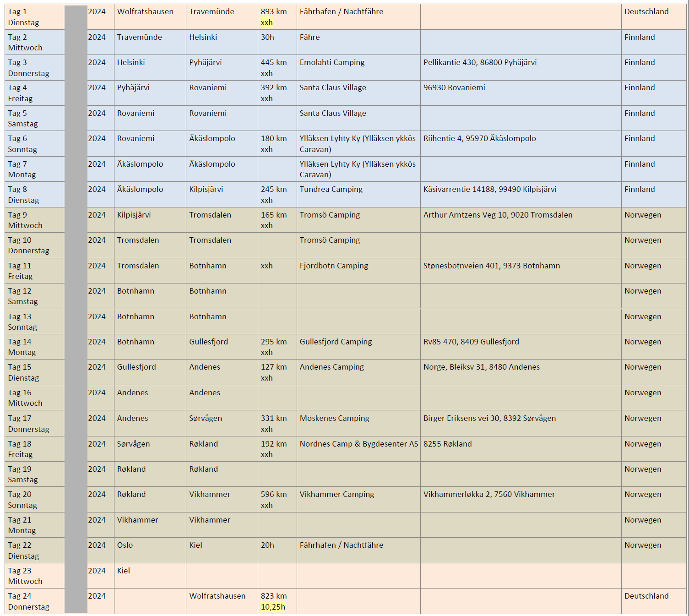Click the address "Pellikantie 430, 86800 Pyhäjärvi"
This screenshot has width=689, height=616.
tap(480, 63)
